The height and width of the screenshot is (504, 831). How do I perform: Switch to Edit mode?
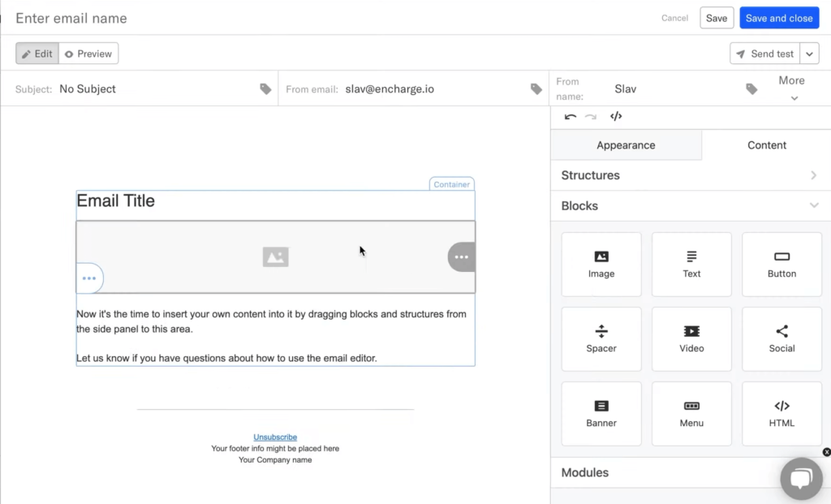pyautogui.click(x=37, y=54)
